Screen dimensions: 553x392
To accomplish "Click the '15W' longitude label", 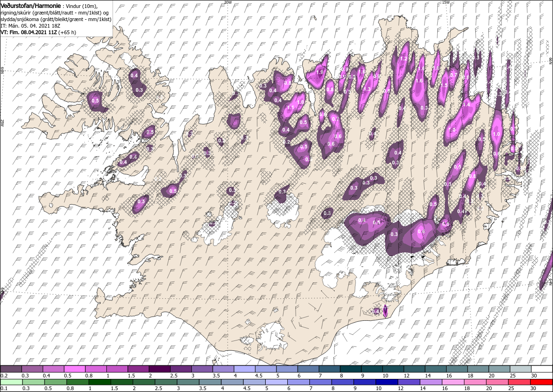I will click(446, 2).
